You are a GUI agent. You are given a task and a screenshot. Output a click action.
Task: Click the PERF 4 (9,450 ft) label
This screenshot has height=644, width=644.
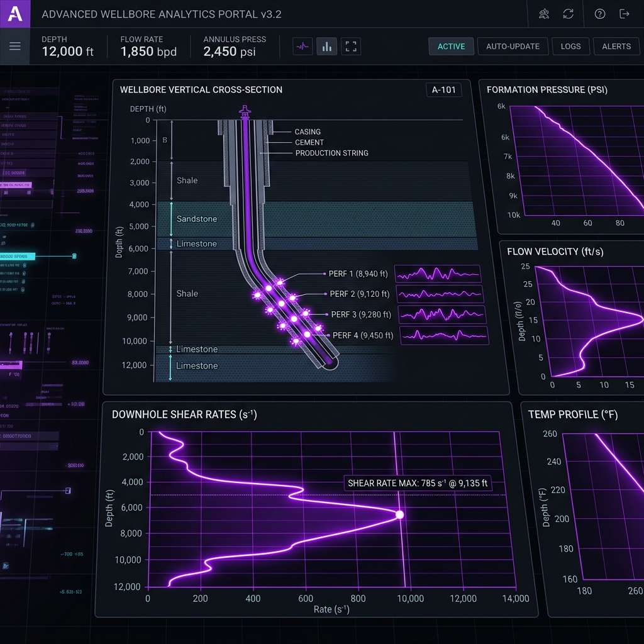(x=363, y=336)
